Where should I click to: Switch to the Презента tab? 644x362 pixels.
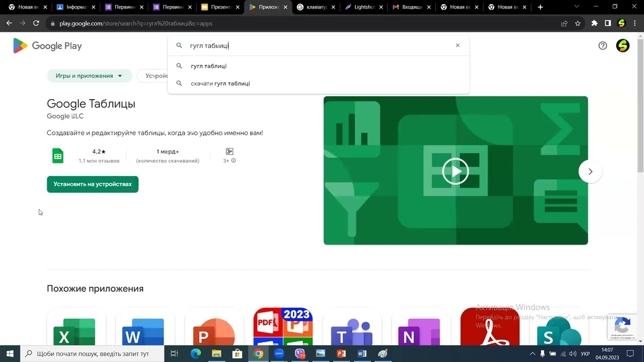click(x=221, y=7)
